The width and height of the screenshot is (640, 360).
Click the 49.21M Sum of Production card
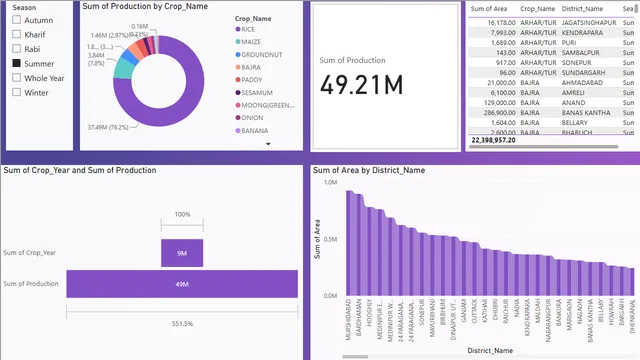[385, 76]
